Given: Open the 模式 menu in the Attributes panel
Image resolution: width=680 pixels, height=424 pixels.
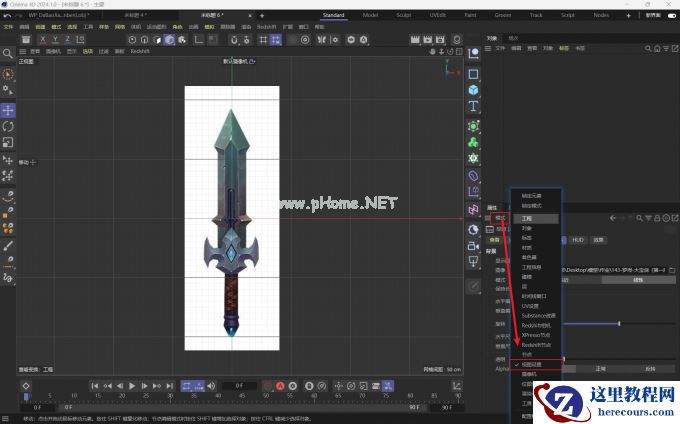Looking at the screenshot, I should (x=500, y=218).
